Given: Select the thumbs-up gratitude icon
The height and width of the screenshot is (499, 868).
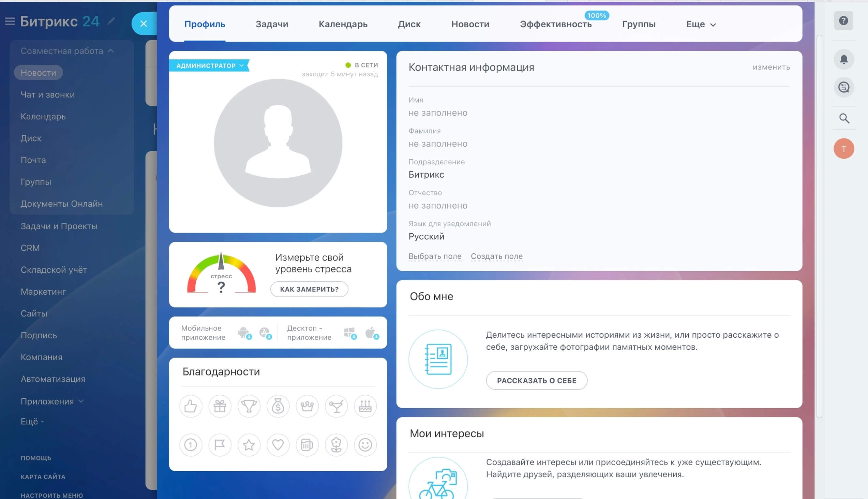Looking at the screenshot, I should point(191,407).
